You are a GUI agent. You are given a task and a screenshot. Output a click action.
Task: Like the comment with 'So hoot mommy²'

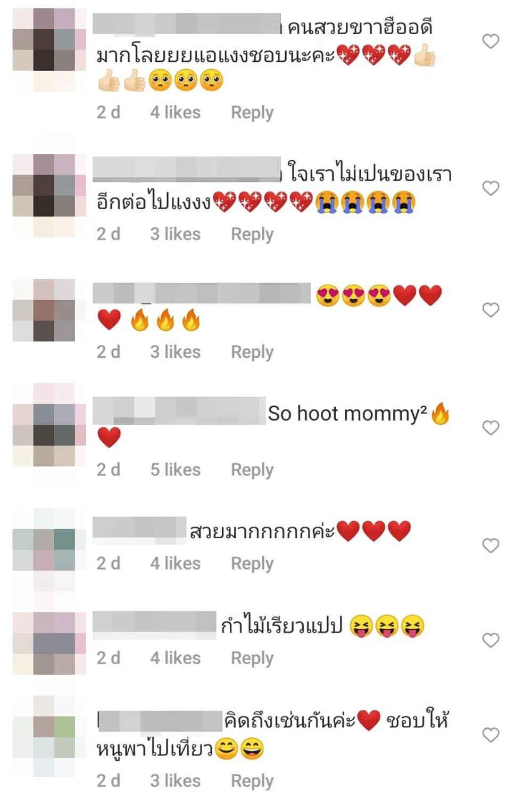point(491,427)
